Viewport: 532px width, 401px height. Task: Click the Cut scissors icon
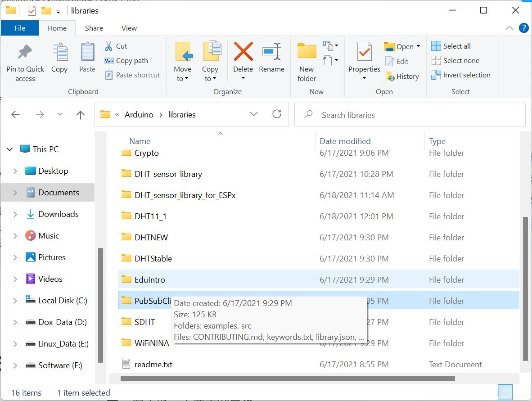(108, 46)
